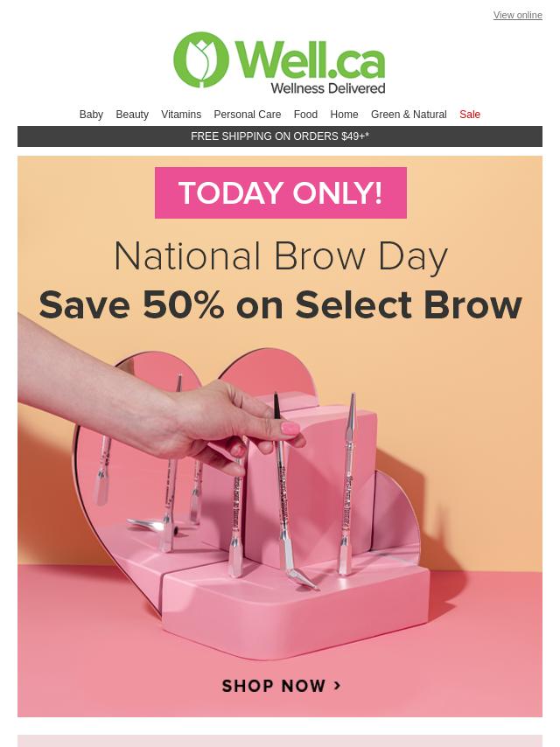The image size is (560, 747).
Task: Click the pink TODAY ONLY! badge
Action: pos(281,193)
